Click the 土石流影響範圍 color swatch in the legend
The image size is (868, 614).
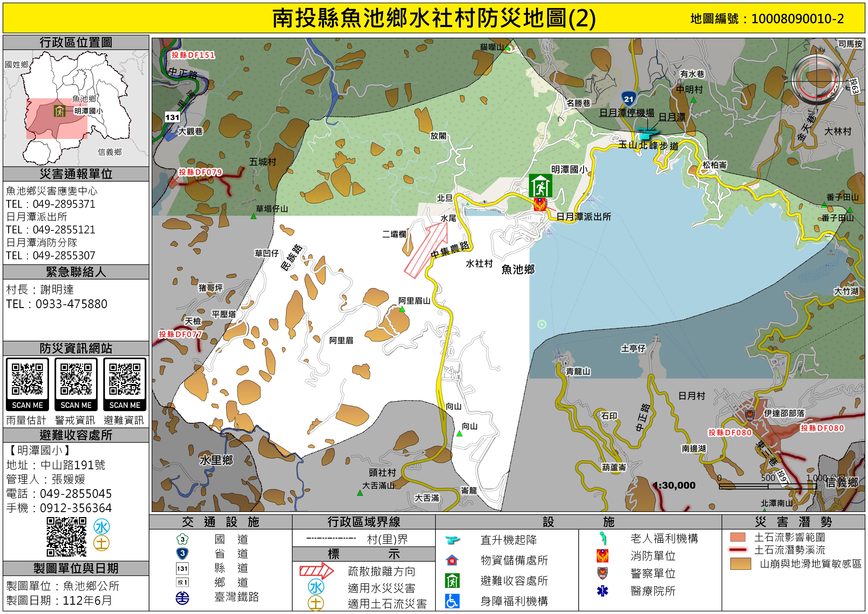coord(738,537)
